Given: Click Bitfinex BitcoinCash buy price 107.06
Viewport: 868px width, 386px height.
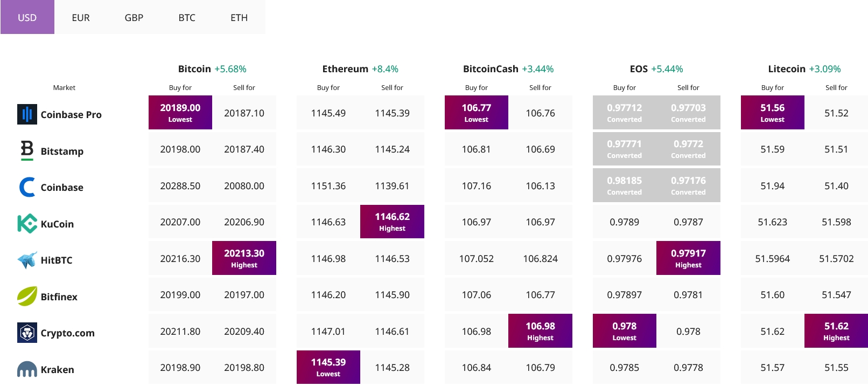Looking at the screenshot, I should (x=477, y=295).
